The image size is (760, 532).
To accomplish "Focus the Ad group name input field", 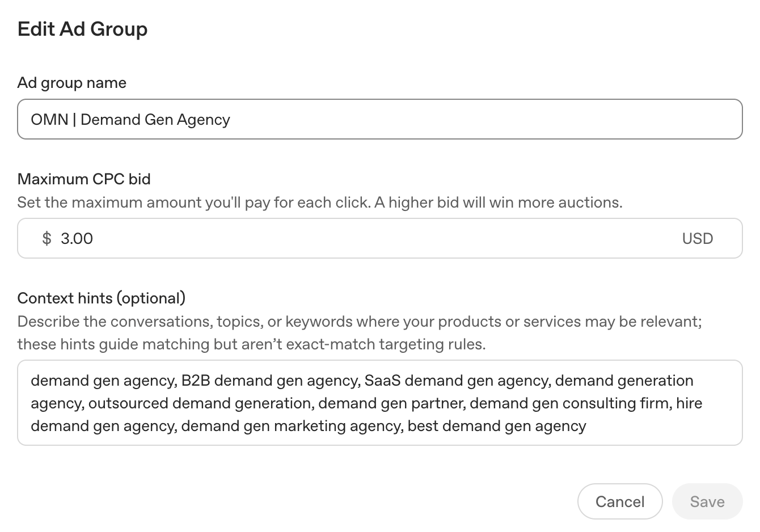I will coord(380,119).
